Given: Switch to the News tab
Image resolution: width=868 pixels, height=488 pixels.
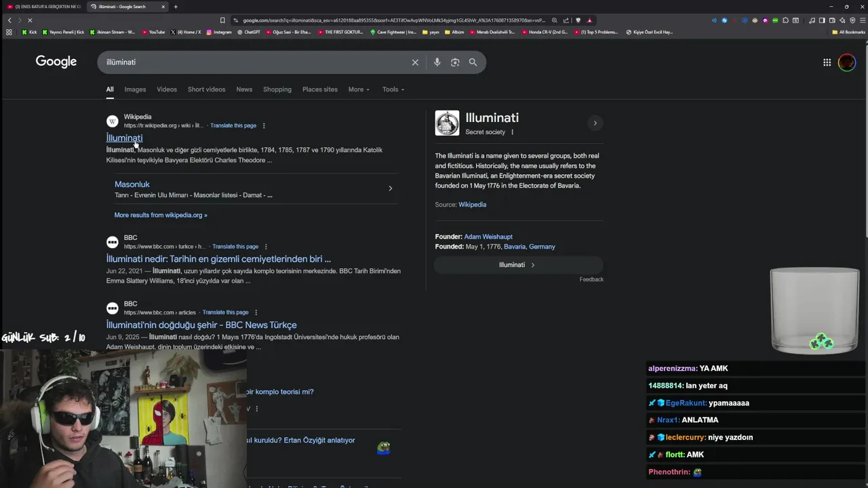Looking at the screenshot, I should coord(244,89).
